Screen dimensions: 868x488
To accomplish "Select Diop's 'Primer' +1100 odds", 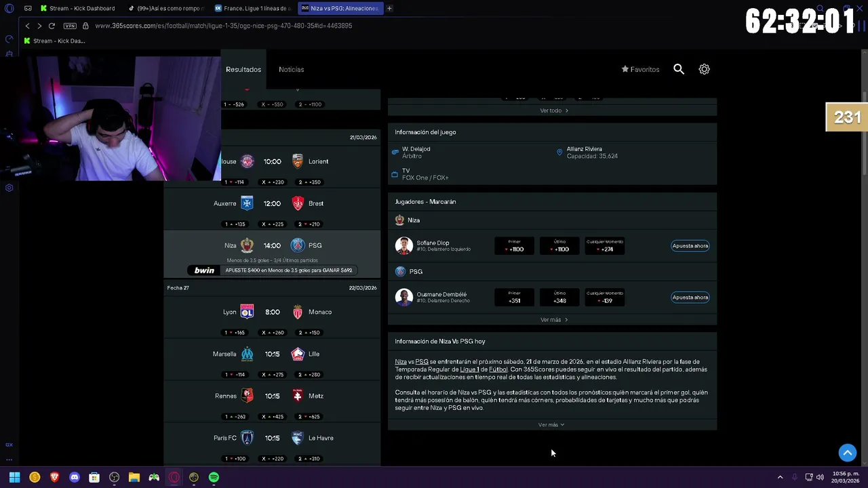I will [514, 246].
